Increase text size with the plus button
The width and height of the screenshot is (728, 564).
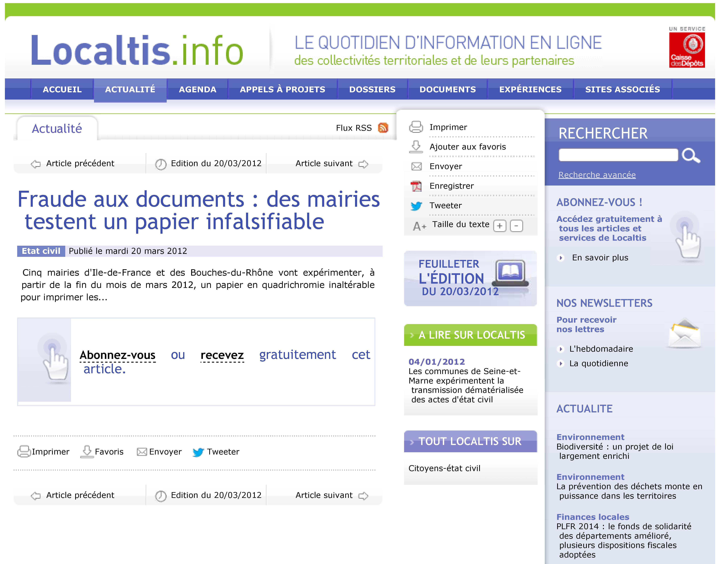coord(499,226)
